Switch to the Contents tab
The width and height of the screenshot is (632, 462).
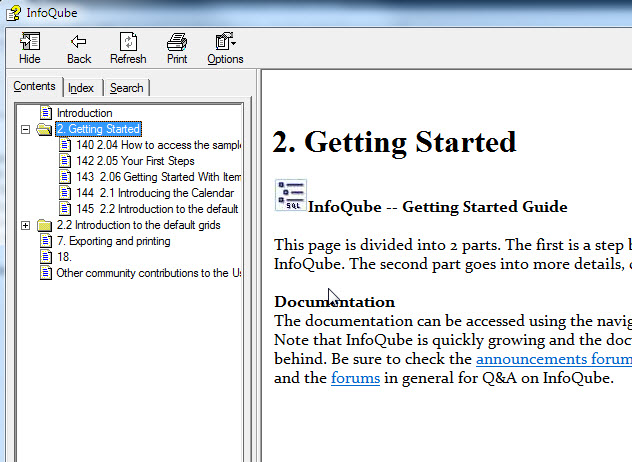click(34, 86)
